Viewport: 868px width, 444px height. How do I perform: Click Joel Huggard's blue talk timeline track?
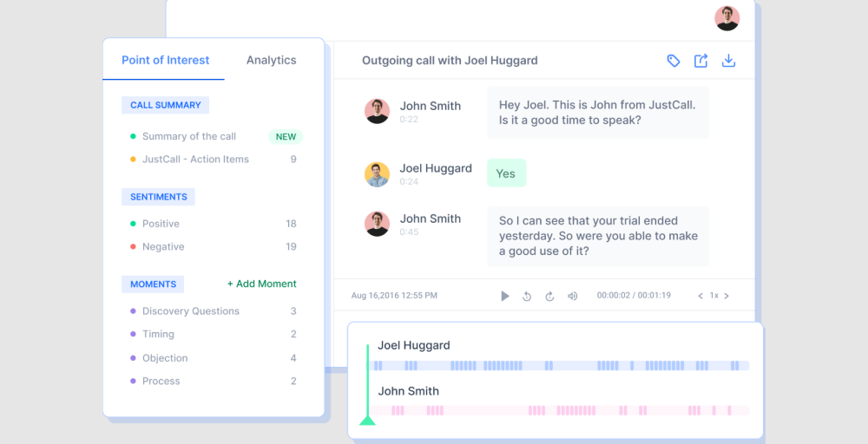point(560,365)
